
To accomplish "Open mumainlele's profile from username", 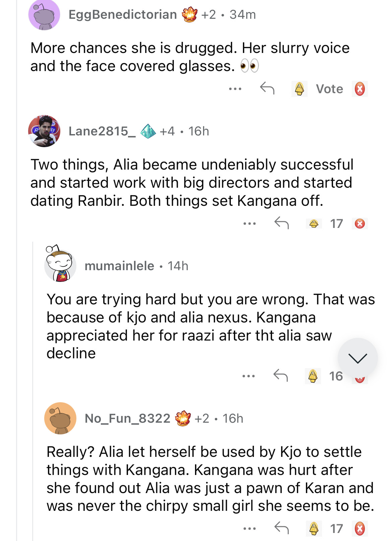I will 119,266.
